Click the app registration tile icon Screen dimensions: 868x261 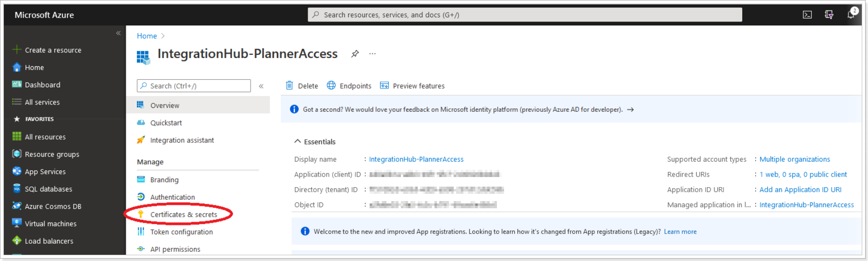coord(143,57)
